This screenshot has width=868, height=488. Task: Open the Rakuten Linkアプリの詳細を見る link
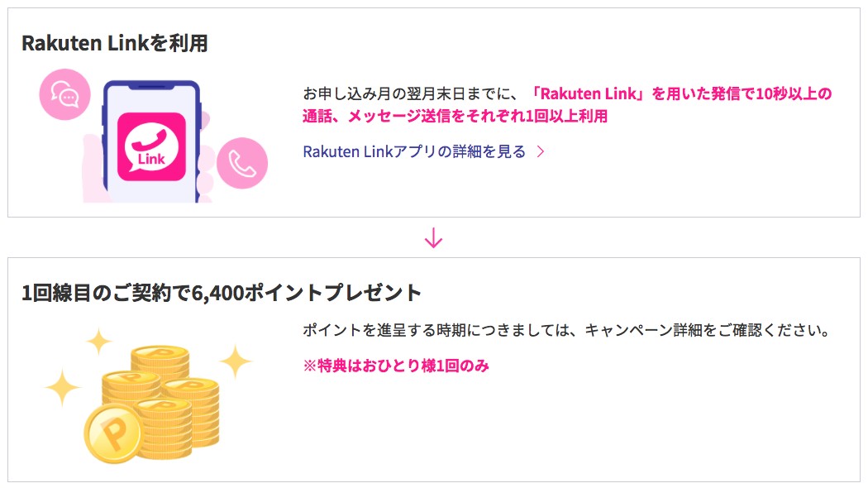[x=413, y=151]
